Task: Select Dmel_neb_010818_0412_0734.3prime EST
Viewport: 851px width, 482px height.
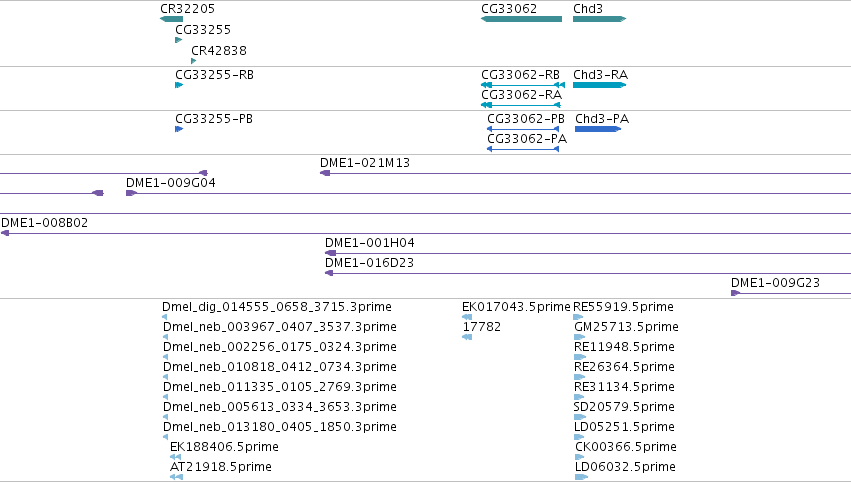Action: coord(280,367)
